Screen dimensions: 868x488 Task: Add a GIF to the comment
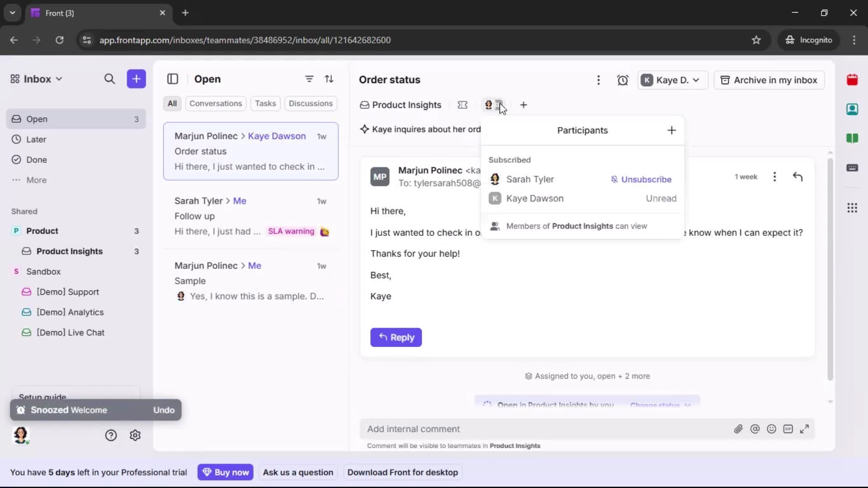788,429
